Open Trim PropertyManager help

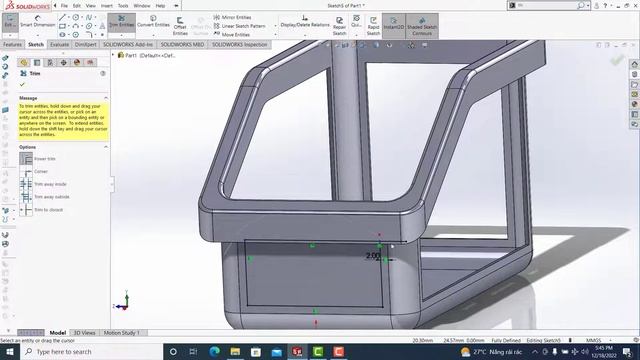[103, 73]
